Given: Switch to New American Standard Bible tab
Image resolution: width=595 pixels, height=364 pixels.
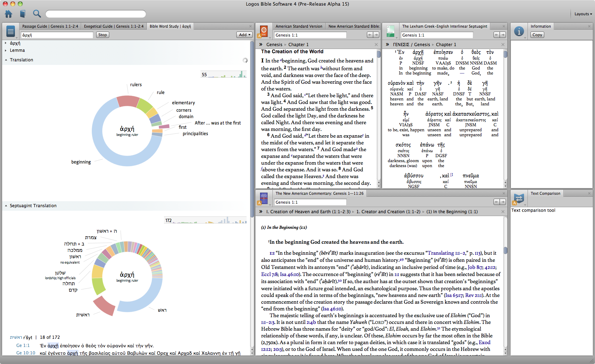Looking at the screenshot, I should point(354,26).
